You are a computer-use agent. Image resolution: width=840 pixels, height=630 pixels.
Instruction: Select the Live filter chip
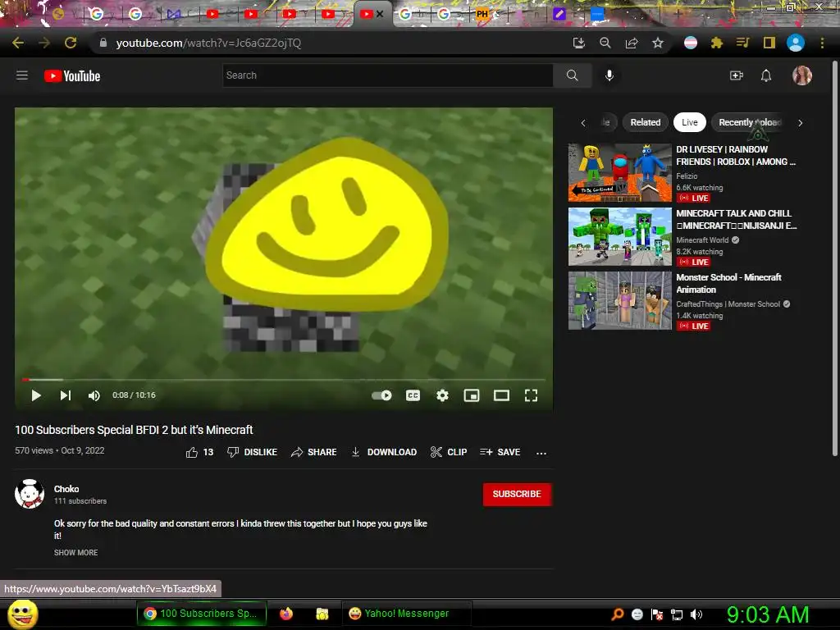point(689,122)
